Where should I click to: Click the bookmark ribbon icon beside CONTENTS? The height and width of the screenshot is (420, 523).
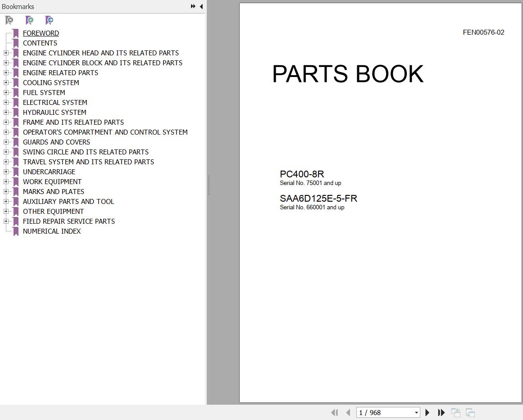click(x=16, y=43)
